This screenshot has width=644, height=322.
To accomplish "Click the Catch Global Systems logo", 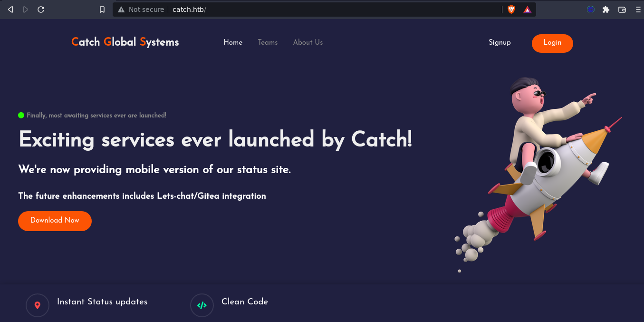I will tap(125, 42).
